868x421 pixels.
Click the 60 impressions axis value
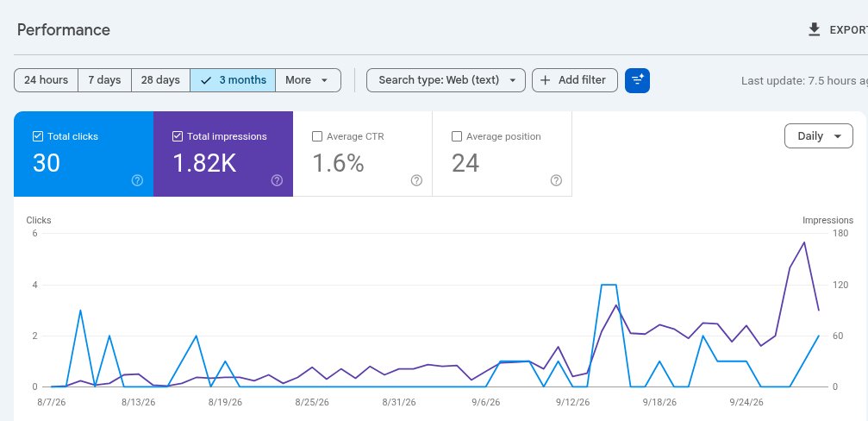point(838,336)
